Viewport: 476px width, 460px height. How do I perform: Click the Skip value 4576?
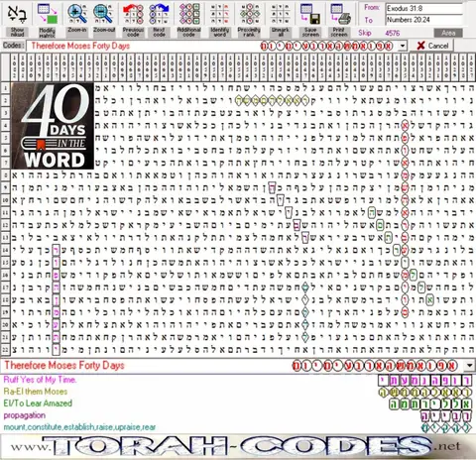393,33
